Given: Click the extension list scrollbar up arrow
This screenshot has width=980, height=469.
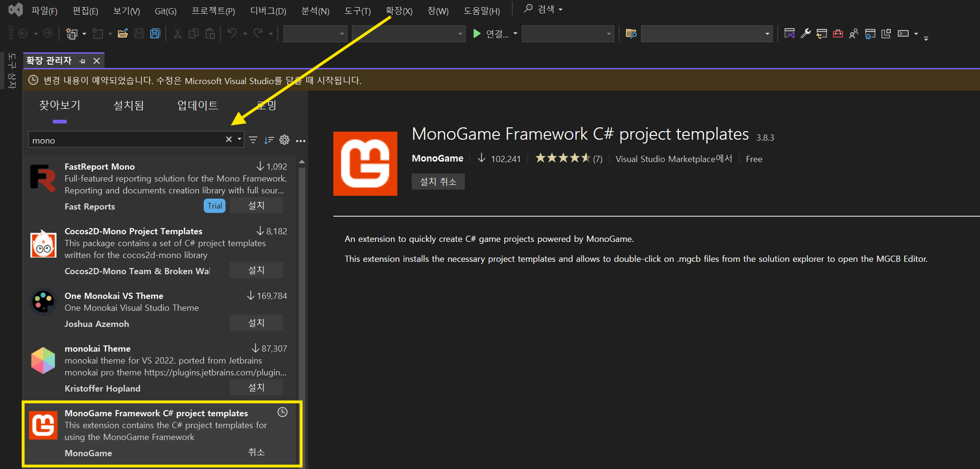Looking at the screenshot, I should point(302,162).
